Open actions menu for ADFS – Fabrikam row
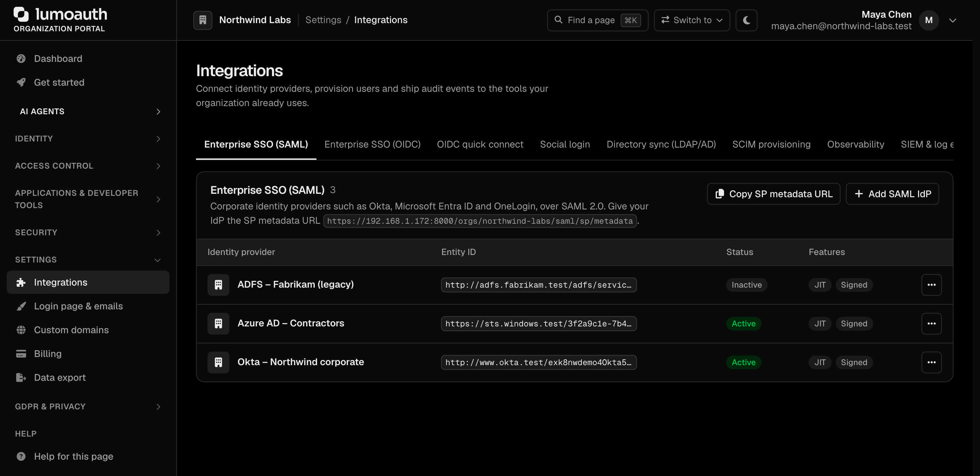980x476 pixels. pos(931,285)
